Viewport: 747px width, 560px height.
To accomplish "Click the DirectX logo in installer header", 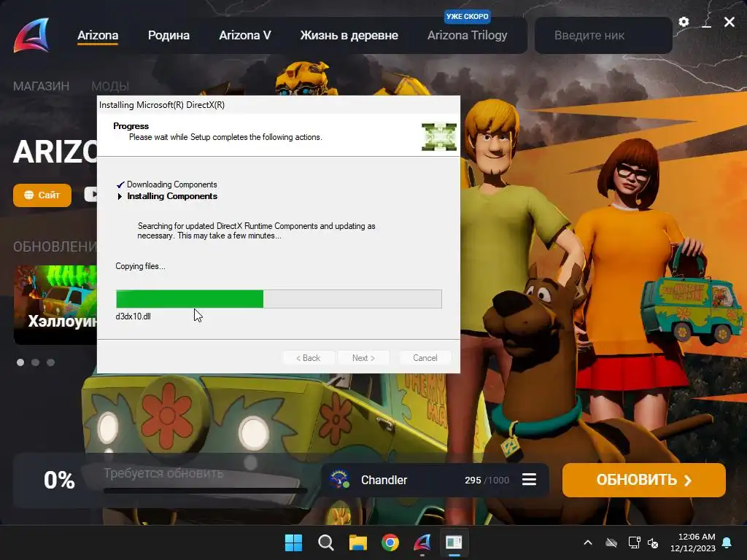I will click(438, 136).
